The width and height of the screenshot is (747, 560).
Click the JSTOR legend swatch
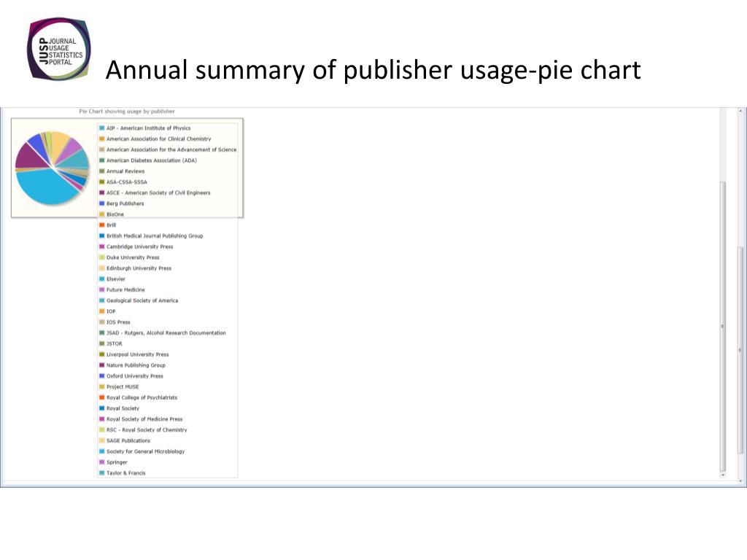pos(101,344)
